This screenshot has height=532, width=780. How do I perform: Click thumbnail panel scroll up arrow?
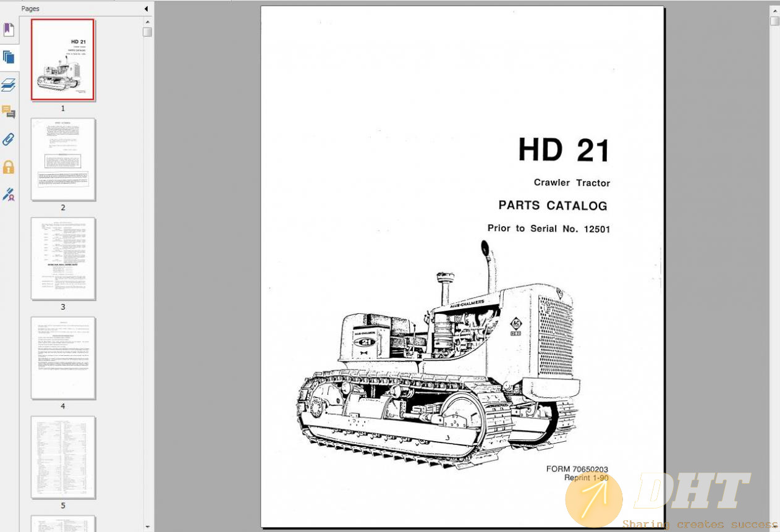[147, 21]
